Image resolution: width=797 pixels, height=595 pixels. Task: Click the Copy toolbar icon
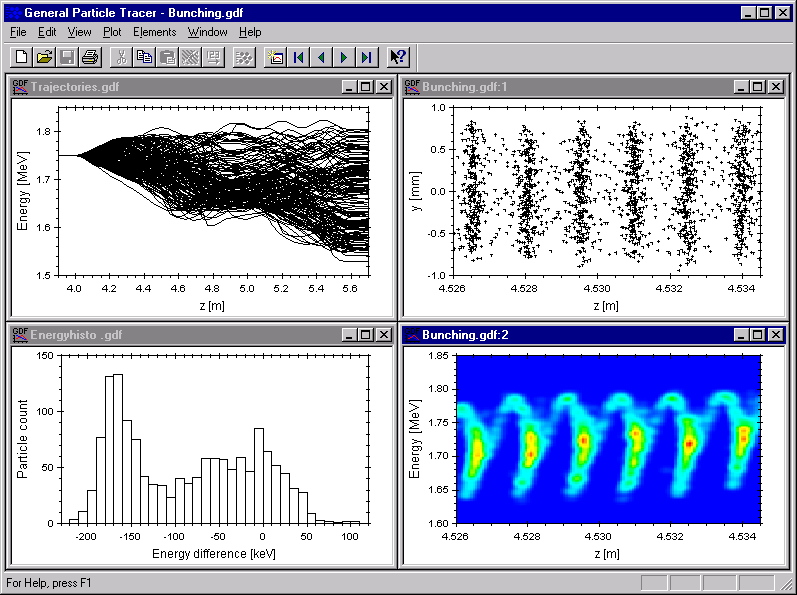click(x=145, y=57)
